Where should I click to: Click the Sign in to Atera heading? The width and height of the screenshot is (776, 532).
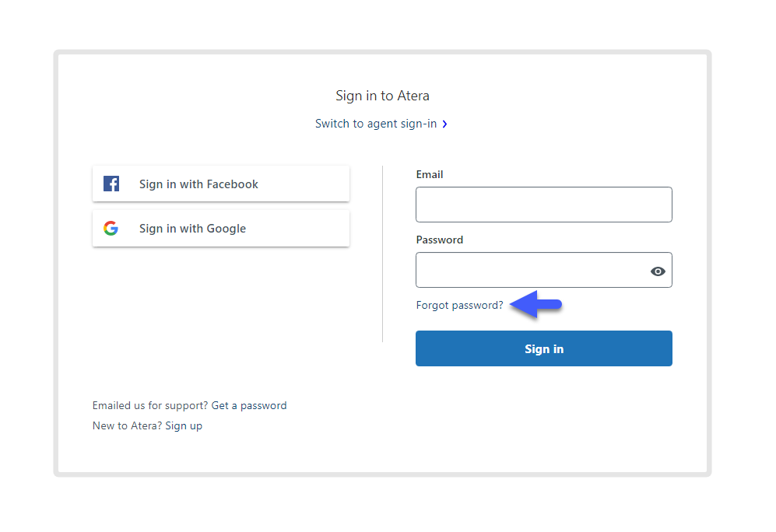[x=383, y=96]
